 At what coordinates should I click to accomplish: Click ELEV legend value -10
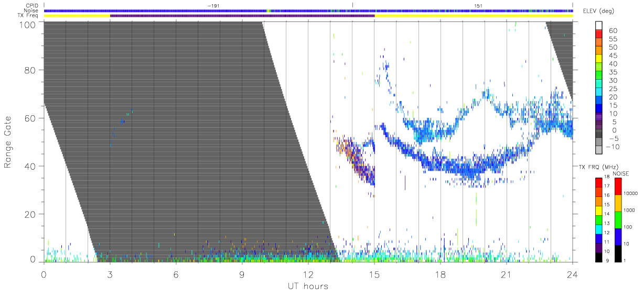click(613, 147)
